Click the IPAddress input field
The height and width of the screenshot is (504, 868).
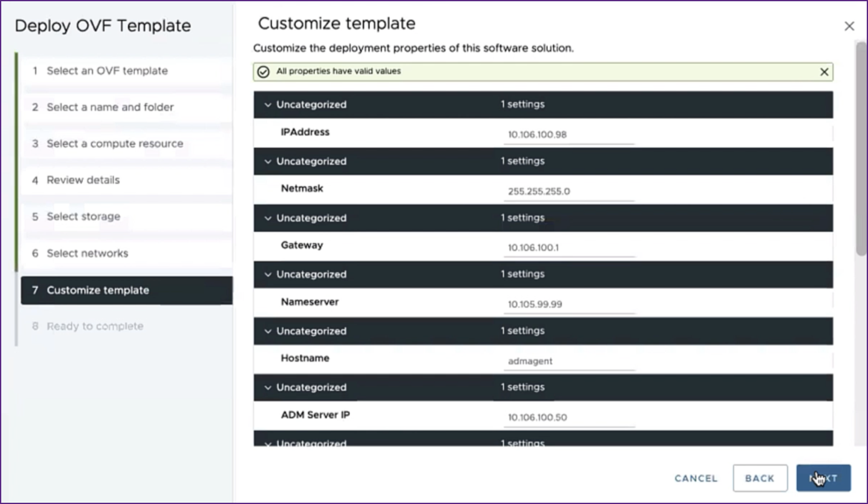tap(568, 134)
